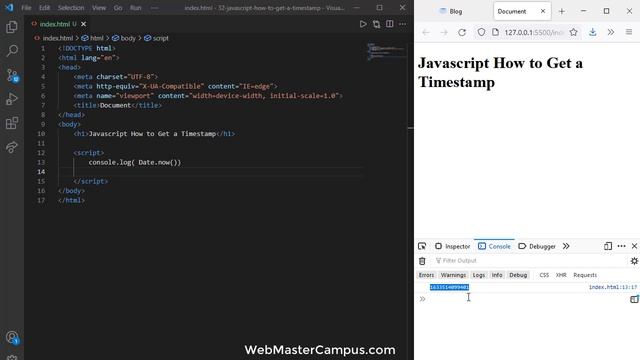Close the Document browser tab
This screenshot has height=360, width=640.
pos(543,11)
